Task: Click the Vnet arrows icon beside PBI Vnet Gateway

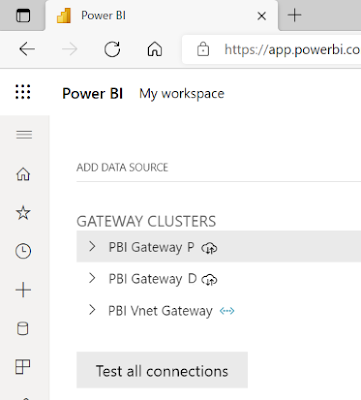Action: 227,311
